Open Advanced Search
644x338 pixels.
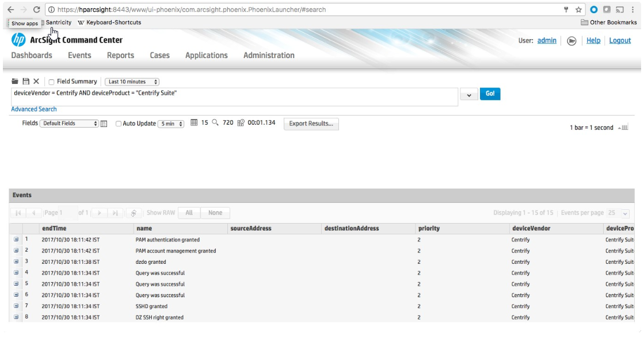coord(33,109)
